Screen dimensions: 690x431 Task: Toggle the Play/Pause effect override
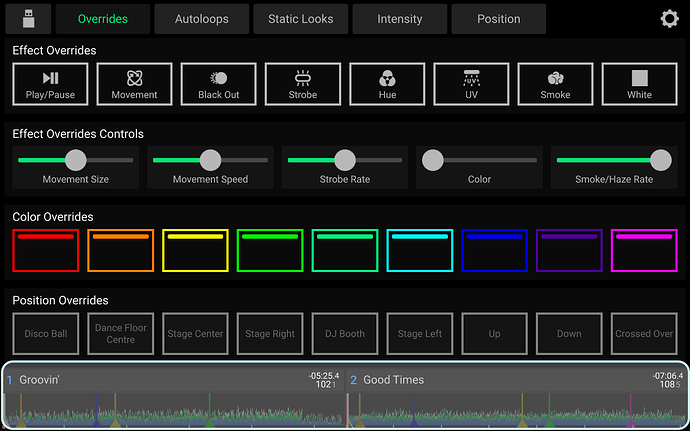pyautogui.click(x=50, y=84)
